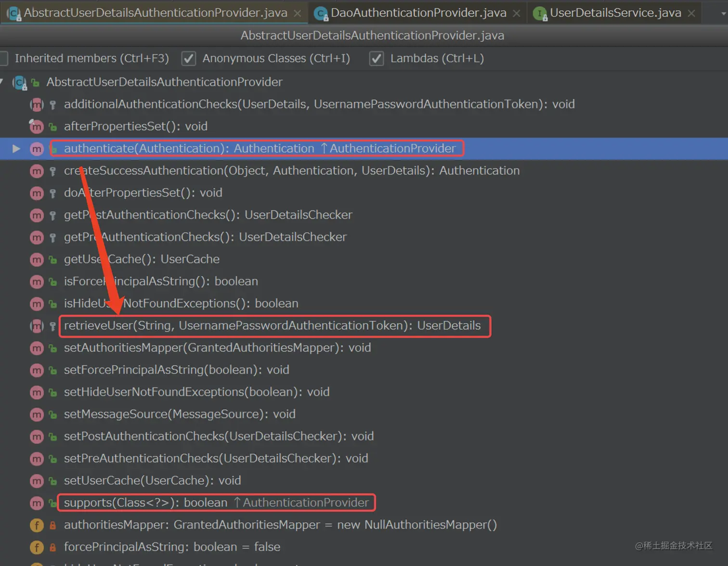Select setUserCache(UserCache): void row

click(364, 481)
